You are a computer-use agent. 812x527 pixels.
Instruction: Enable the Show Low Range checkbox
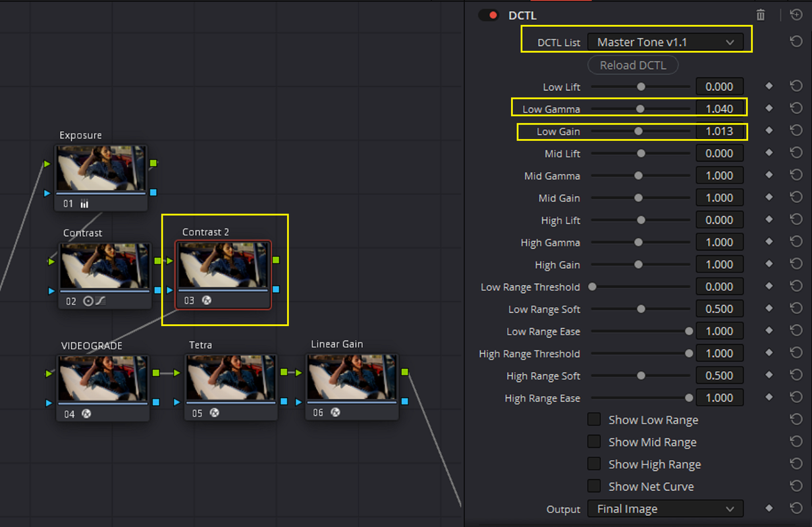point(594,420)
